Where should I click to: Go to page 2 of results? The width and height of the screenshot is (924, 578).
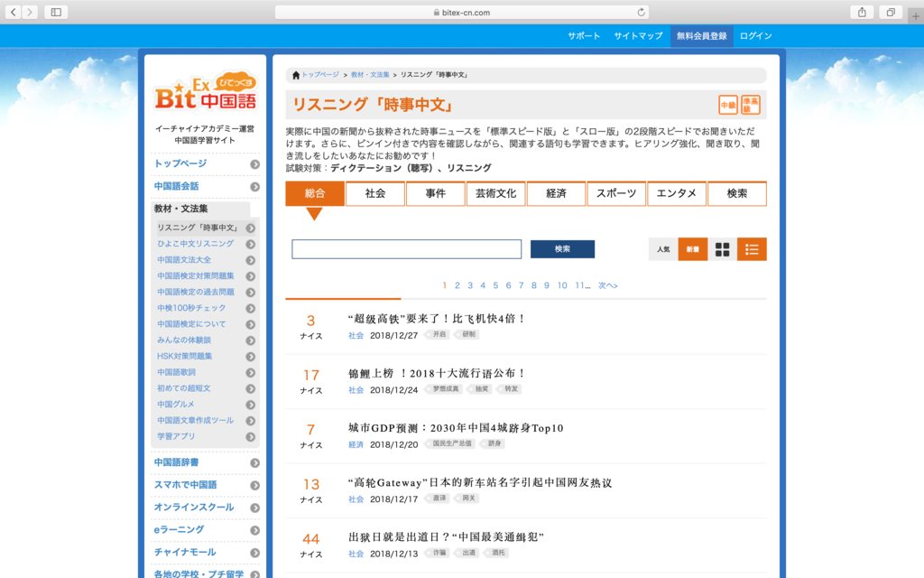[x=457, y=285]
